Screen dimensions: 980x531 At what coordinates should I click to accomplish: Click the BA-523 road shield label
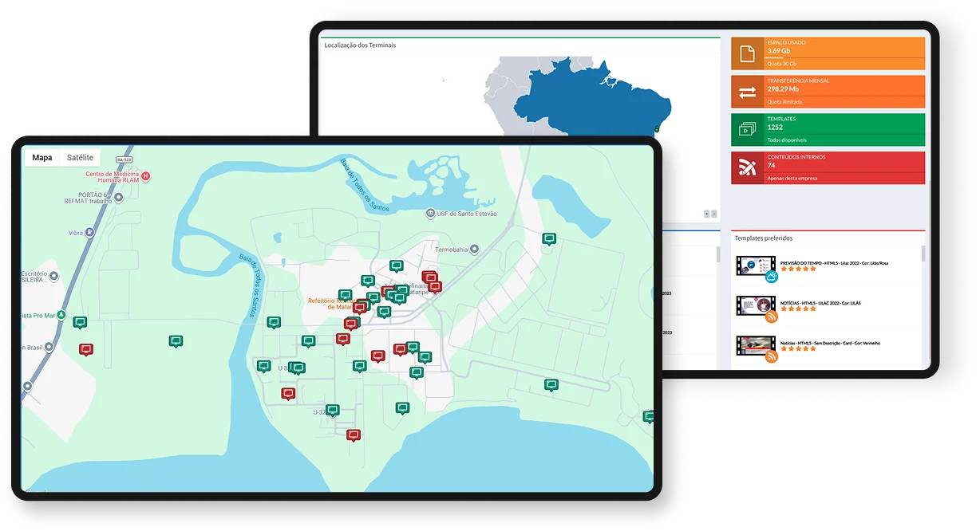pyautogui.click(x=123, y=159)
